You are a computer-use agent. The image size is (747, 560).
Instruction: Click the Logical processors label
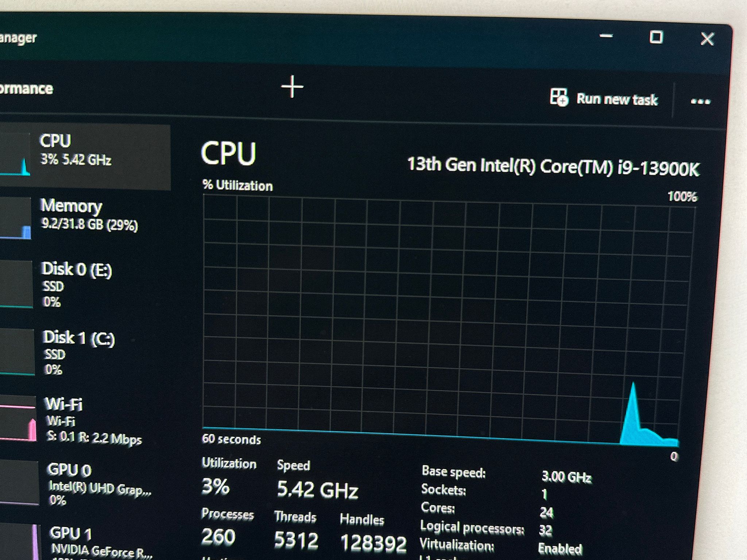472,528
